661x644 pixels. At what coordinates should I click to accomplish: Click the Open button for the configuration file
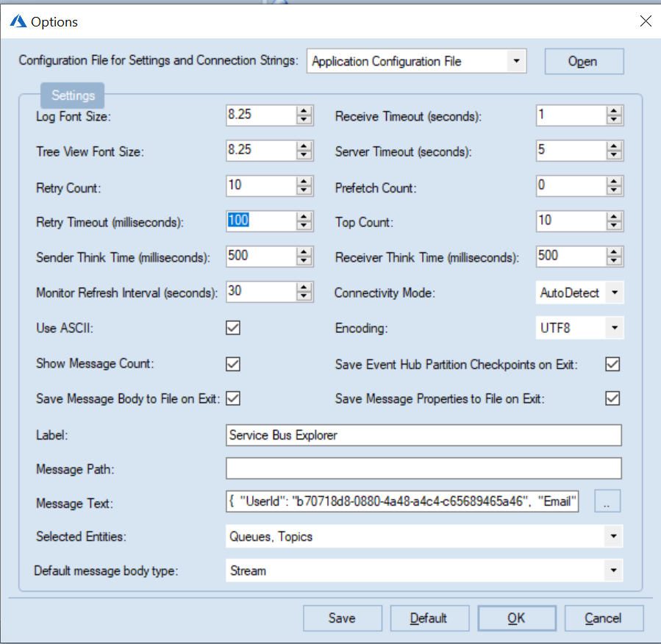pos(584,61)
